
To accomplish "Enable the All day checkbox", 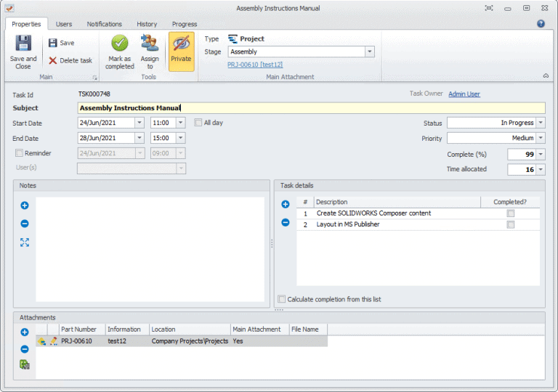I will (198, 123).
